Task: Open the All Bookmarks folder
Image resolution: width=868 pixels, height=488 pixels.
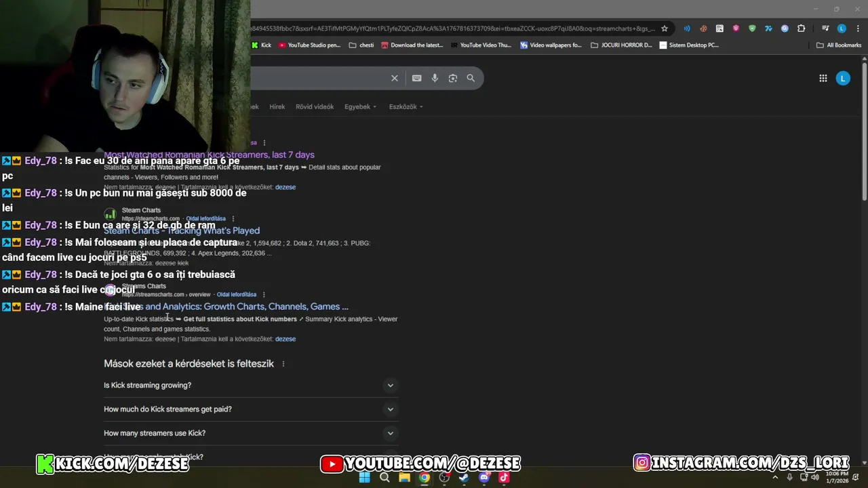Action: click(839, 45)
